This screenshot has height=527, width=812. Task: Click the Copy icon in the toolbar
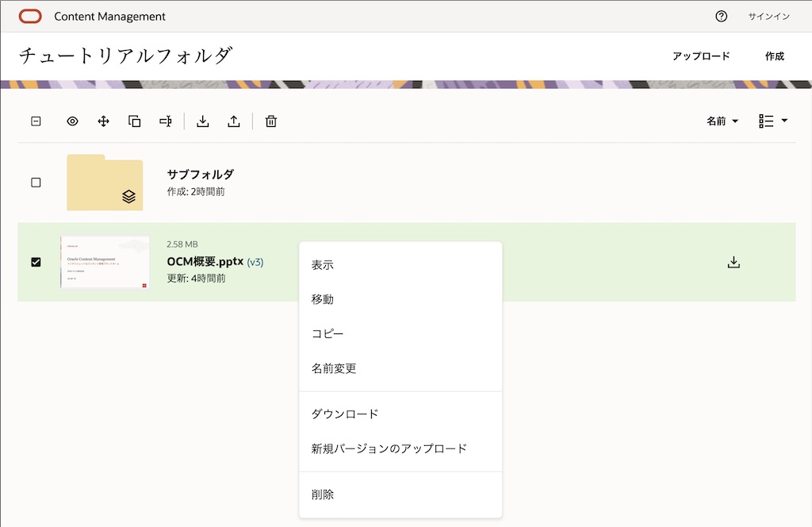134,121
